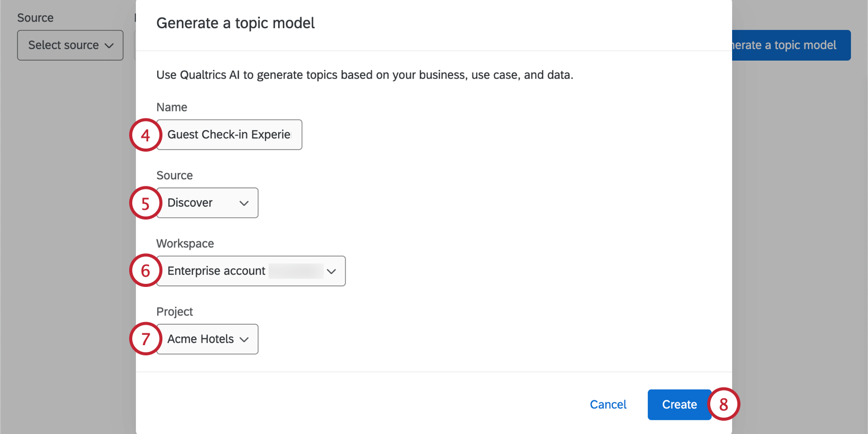Click the Project field label
Screen dimensions: 868x434
[174, 311]
